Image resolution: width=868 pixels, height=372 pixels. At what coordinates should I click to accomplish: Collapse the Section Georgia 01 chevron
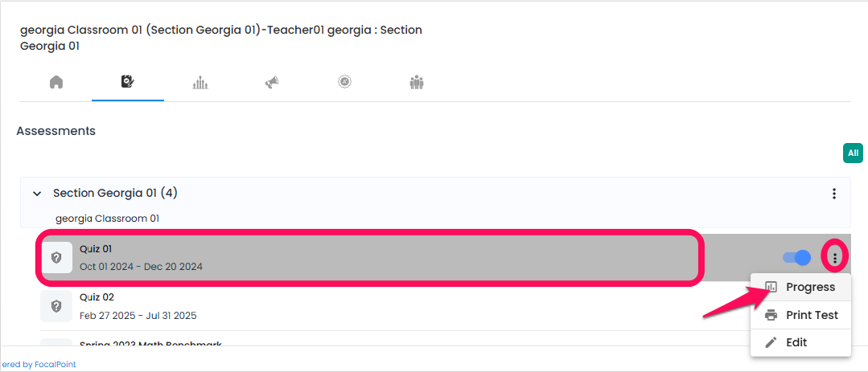[37, 194]
